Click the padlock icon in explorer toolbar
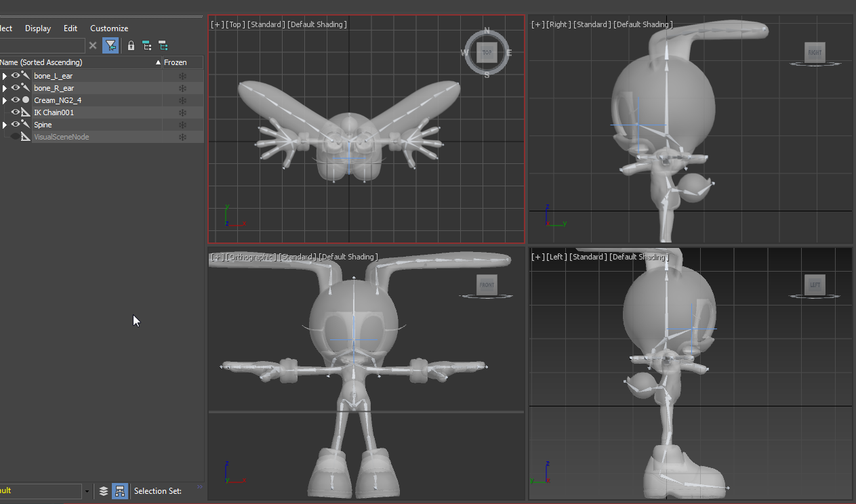This screenshot has height=504, width=856. pos(131,45)
